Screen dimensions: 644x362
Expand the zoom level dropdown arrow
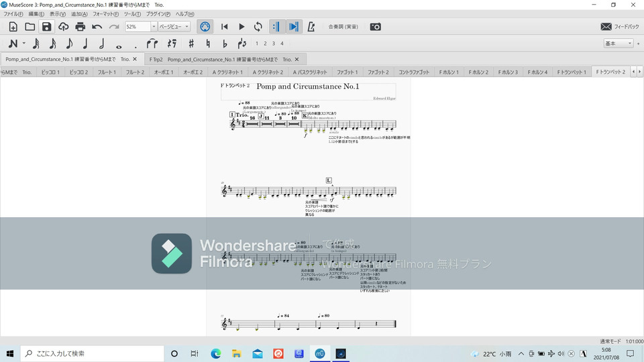154,27
